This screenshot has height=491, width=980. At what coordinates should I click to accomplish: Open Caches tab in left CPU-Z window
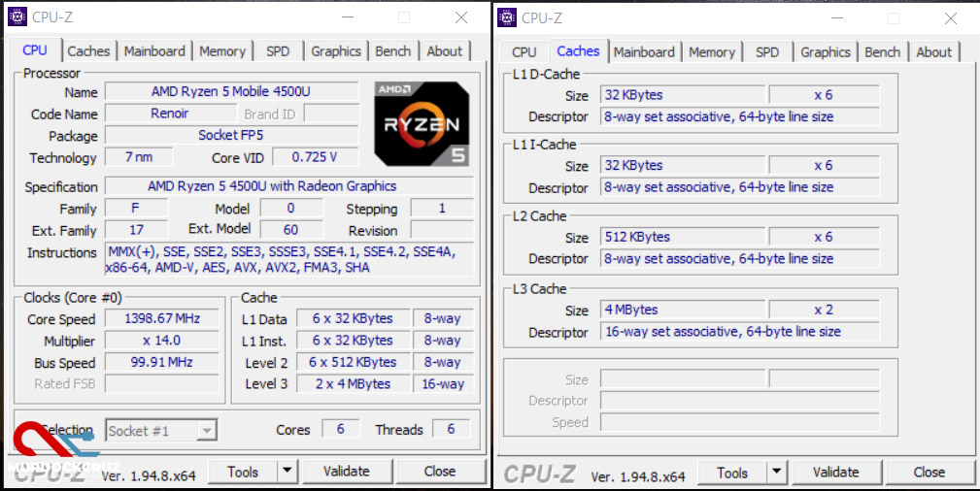click(88, 51)
